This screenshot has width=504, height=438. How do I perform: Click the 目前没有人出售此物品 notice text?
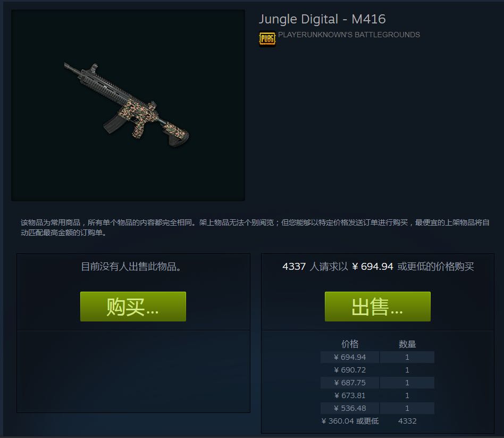coord(131,267)
